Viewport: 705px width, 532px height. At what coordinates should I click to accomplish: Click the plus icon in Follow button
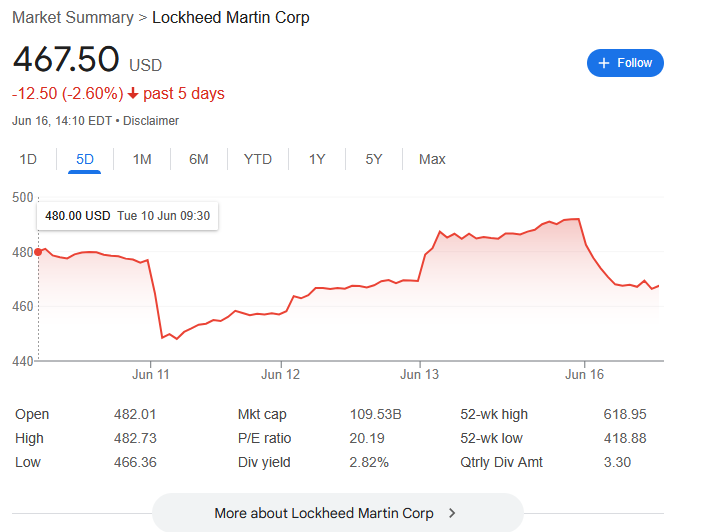click(x=604, y=63)
